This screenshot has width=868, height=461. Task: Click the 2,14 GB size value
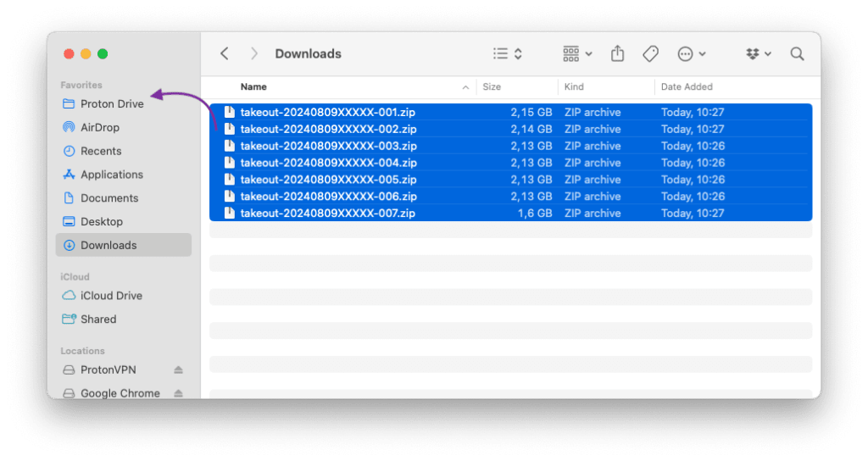click(x=531, y=129)
